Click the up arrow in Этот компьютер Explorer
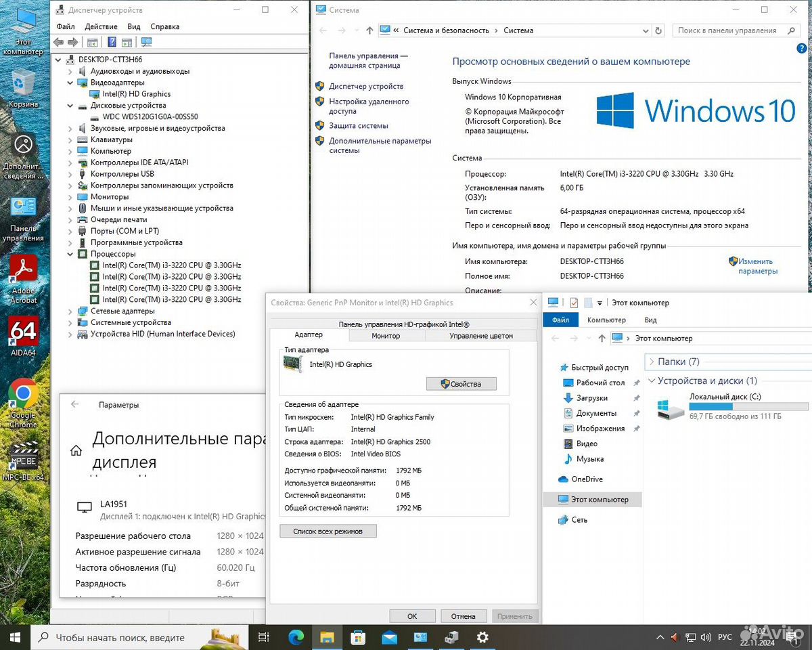Viewport: 812px width, 650px height. (x=602, y=338)
